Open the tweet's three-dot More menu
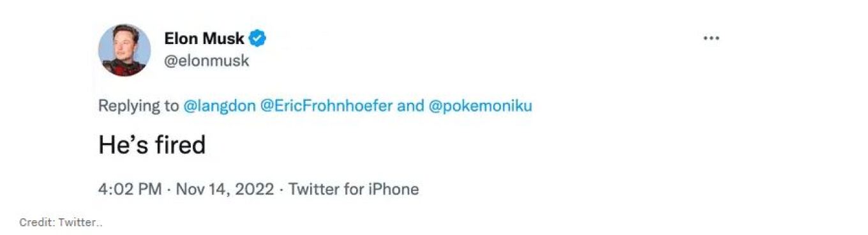This screenshot has width=868, height=235. [x=711, y=38]
